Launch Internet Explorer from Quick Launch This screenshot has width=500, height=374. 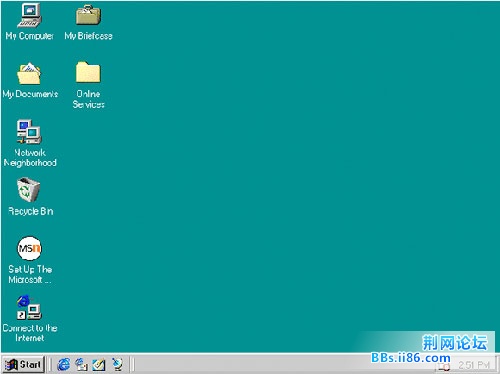(x=64, y=364)
